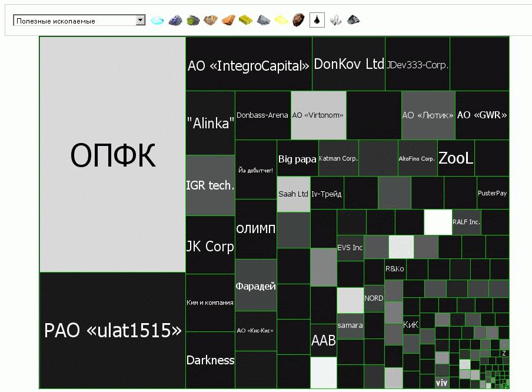Select the cyan diamond resource icon
The height and width of the screenshot is (392, 532).
(x=157, y=21)
